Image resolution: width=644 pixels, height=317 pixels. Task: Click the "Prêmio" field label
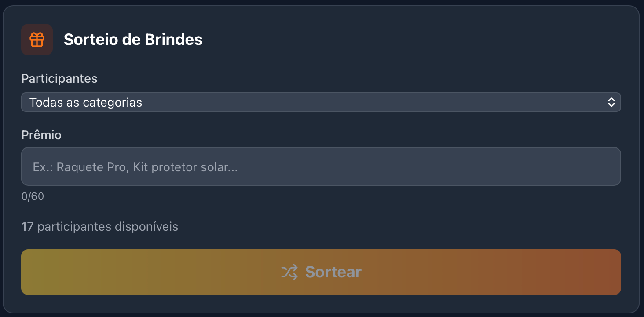pos(41,135)
